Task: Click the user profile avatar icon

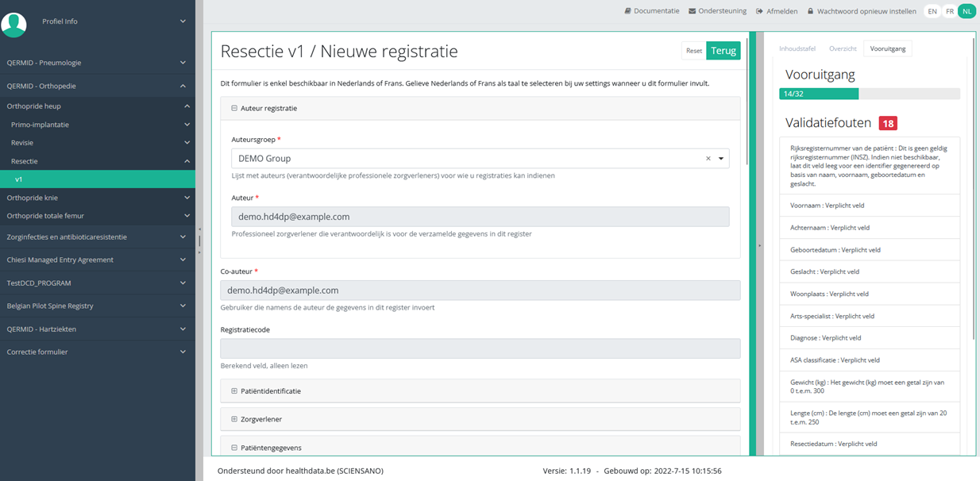Action: pyautogui.click(x=14, y=24)
